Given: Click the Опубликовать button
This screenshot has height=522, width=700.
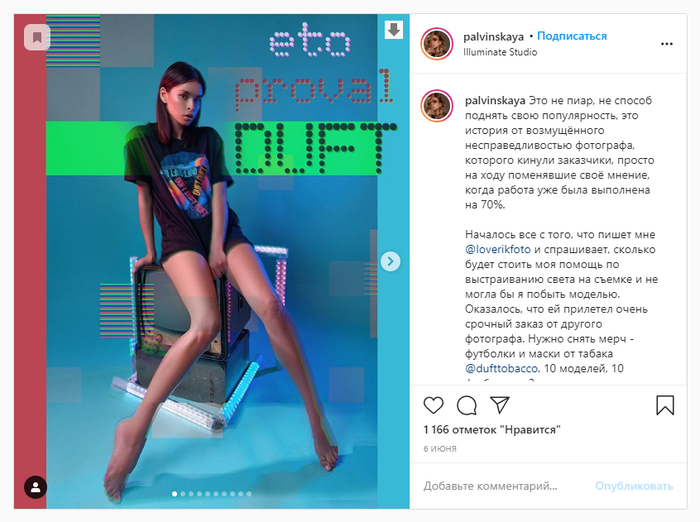Looking at the screenshot, I should pyautogui.click(x=634, y=486).
